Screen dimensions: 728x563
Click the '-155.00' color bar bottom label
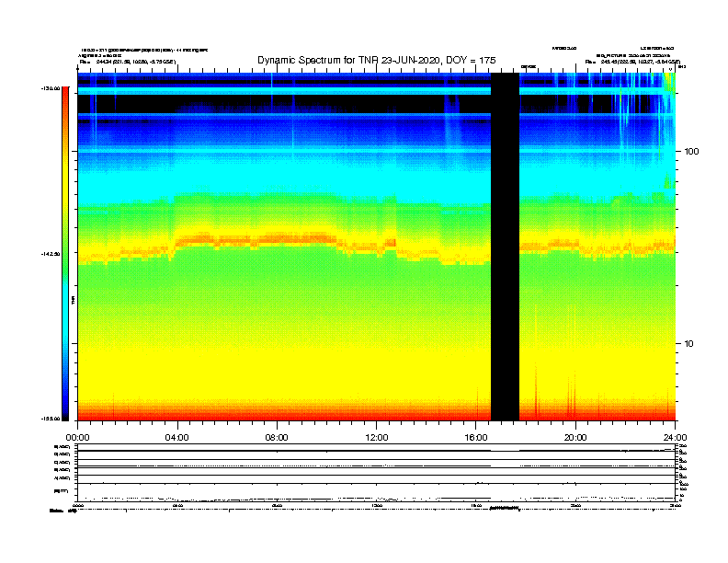pyautogui.click(x=51, y=419)
